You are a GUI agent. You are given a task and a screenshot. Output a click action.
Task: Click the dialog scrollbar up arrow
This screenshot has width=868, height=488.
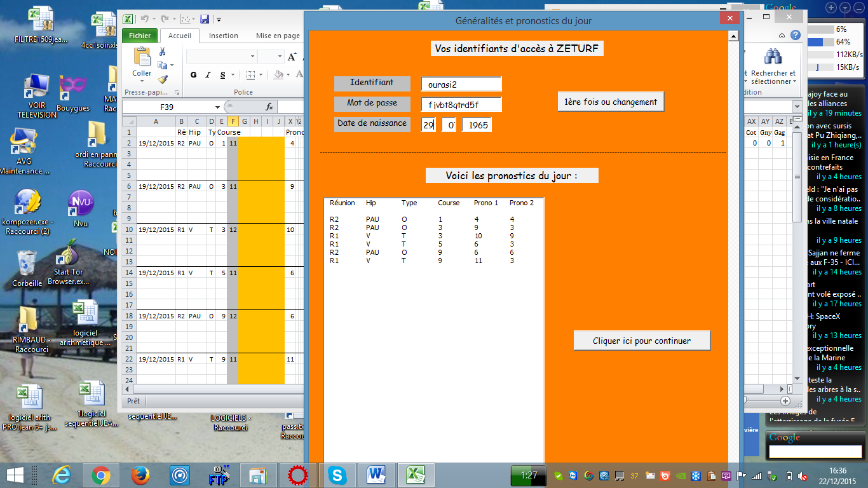coord(733,37)
